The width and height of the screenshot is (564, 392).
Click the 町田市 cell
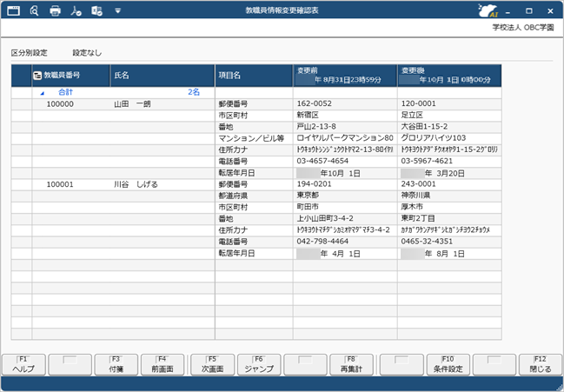click(345, 207)
